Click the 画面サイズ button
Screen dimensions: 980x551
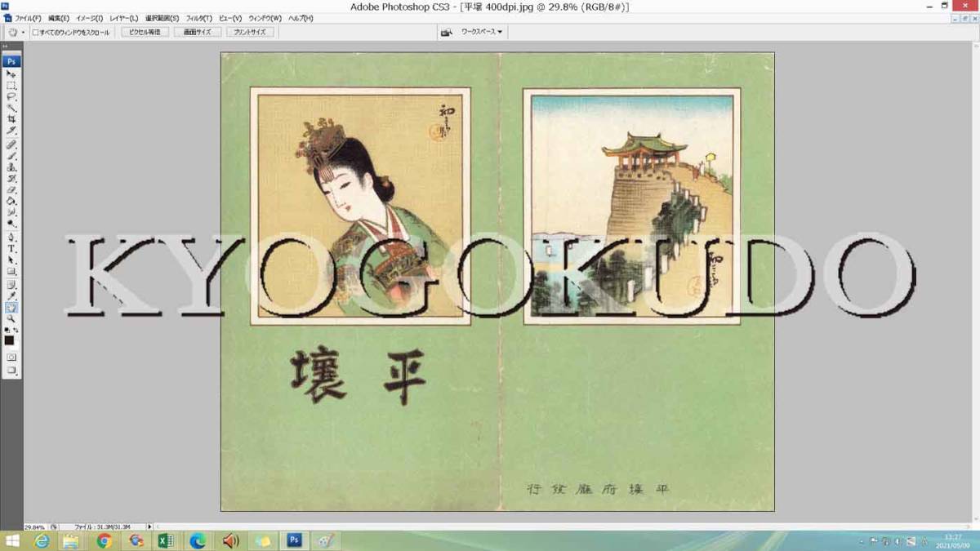click(x=197, y=32)
